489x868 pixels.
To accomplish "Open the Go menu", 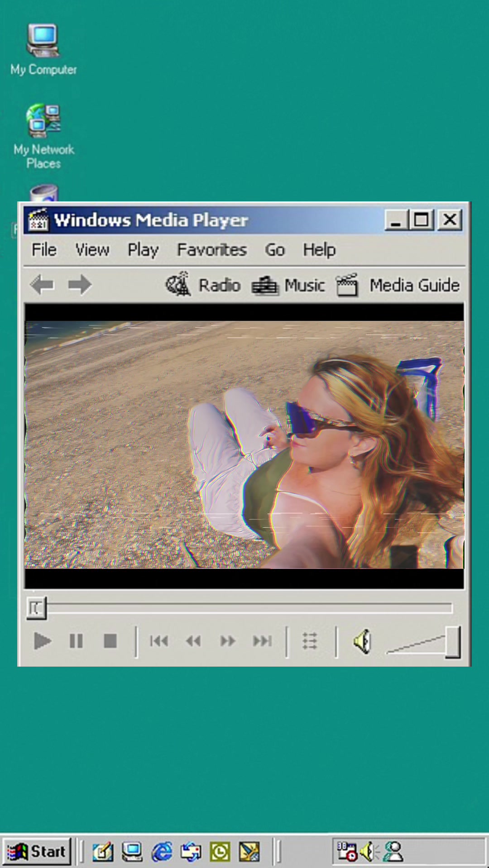I will click(x=275, y=250).
